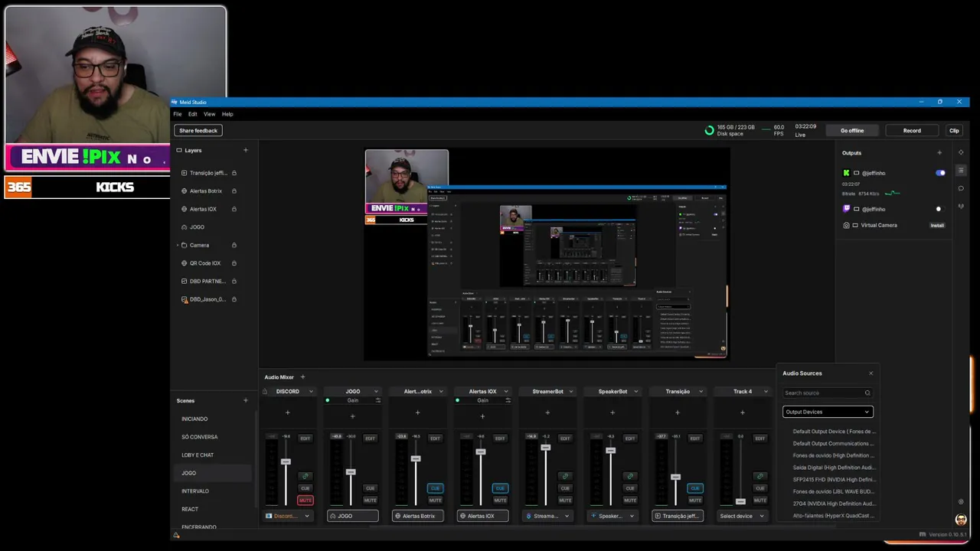Open the DISCORD track name dropdown

coord(311,392)
